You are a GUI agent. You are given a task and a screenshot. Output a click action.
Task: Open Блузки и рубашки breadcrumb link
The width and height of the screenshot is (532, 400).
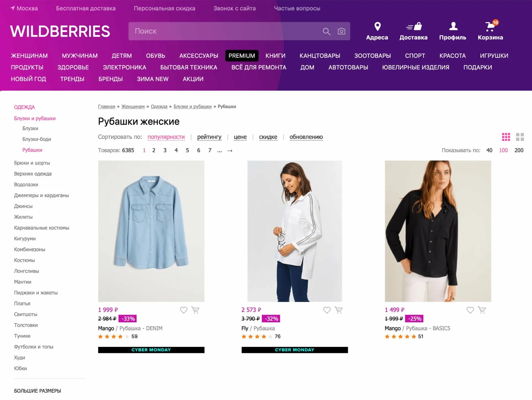192,107
